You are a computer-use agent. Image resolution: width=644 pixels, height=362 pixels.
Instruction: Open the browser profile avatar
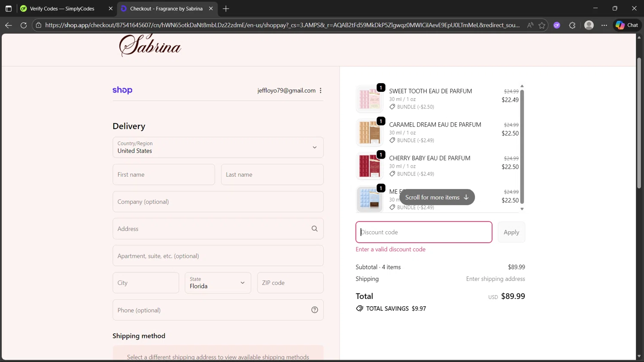point(589,25)
